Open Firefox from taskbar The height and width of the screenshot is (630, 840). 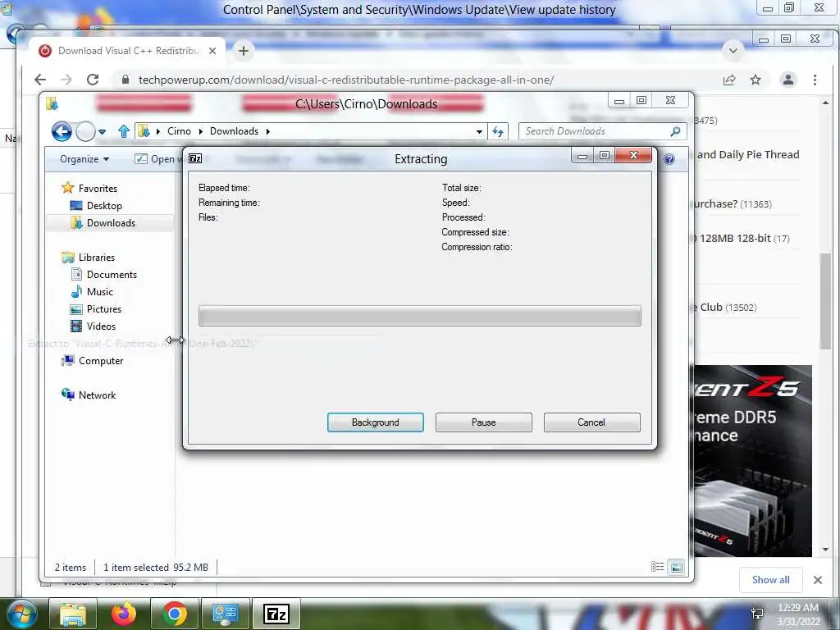click(123, 614)
